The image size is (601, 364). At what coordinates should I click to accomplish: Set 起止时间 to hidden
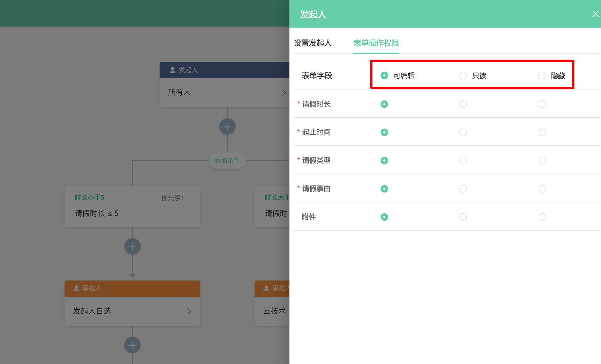[542, 132]
